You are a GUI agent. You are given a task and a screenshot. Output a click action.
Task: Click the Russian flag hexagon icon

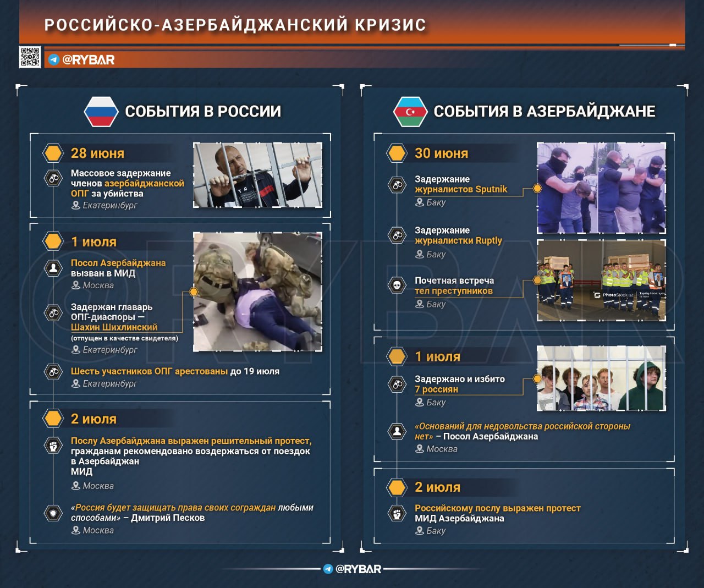point(101,112)
